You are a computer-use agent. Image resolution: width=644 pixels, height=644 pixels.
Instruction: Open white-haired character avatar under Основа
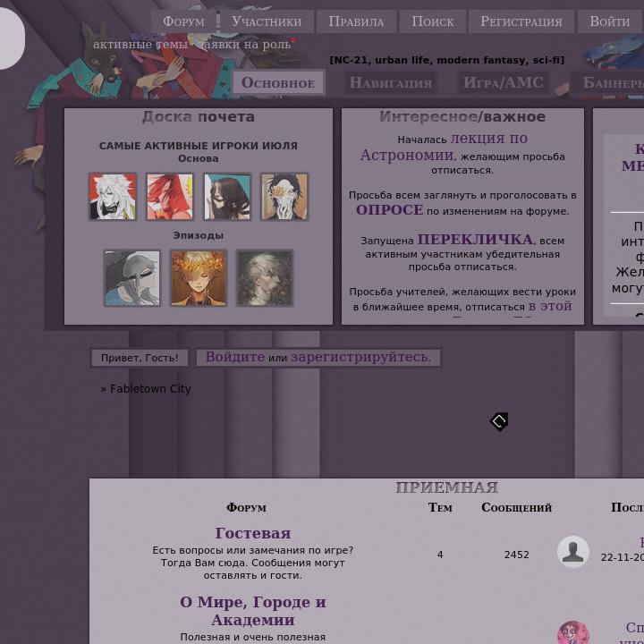click(x=113, y=196)
